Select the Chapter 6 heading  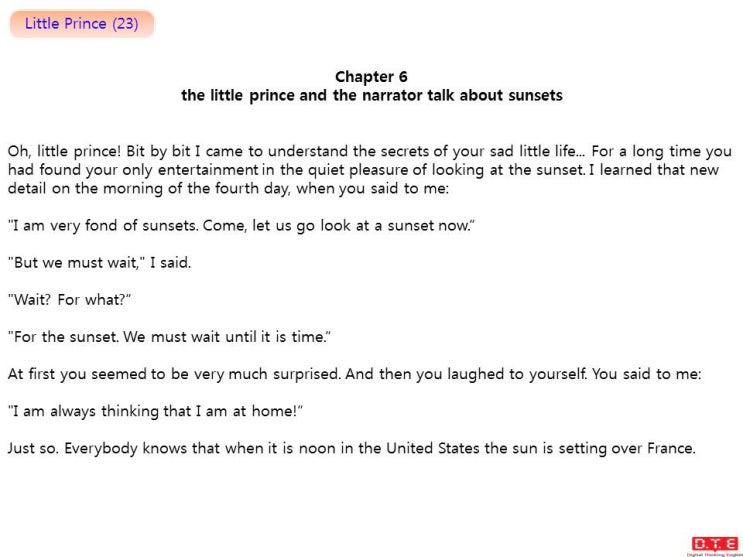click(x=371, y=77)
